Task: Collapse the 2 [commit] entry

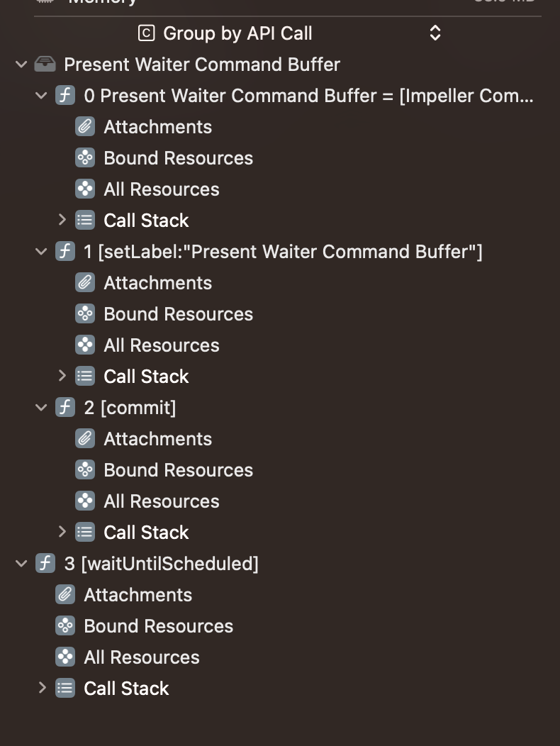Action: (41, 407)
